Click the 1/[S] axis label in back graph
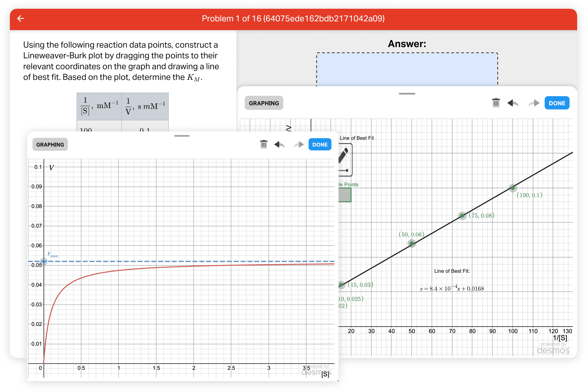This screenshot has width=587, height=392. tap(560, 338)
